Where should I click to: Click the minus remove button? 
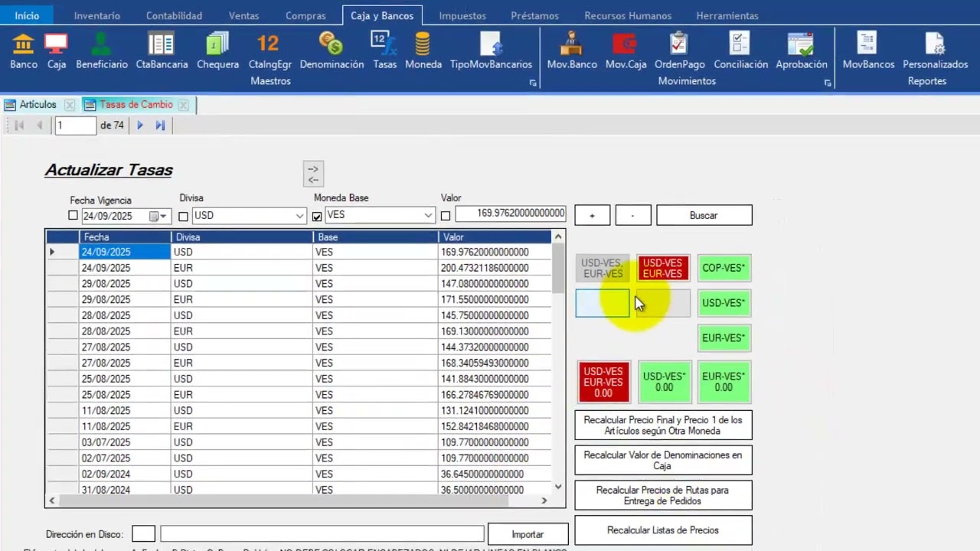coord(633,216)
